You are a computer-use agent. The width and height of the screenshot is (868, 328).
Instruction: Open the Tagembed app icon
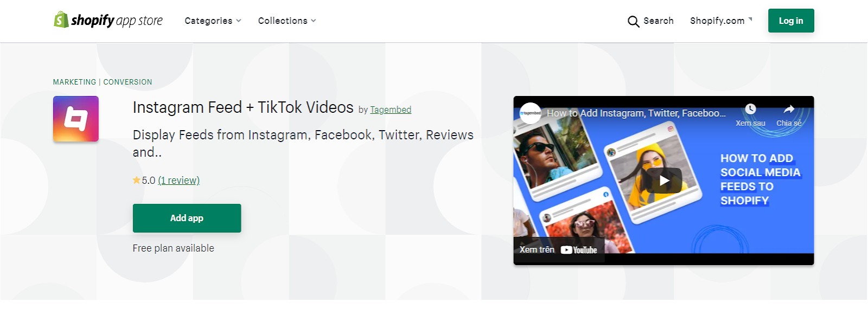76,119
